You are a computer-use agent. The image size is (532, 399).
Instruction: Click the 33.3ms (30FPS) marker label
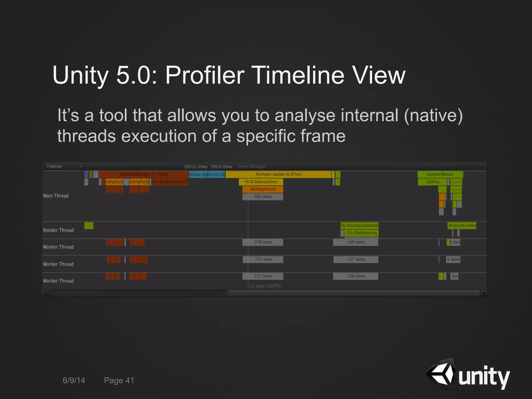click(264, 286)
